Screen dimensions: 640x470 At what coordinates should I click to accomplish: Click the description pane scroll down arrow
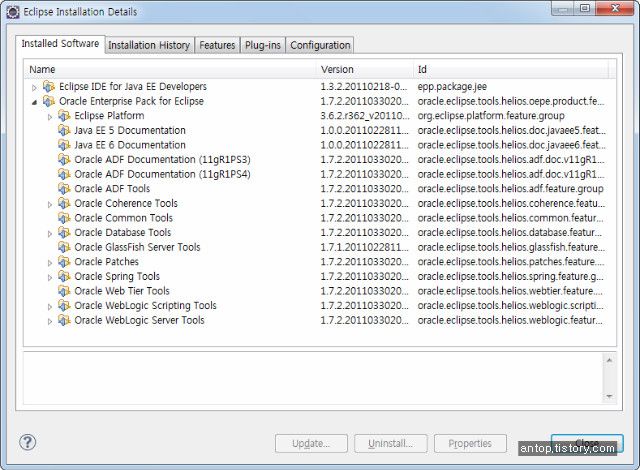pos(609,396)
